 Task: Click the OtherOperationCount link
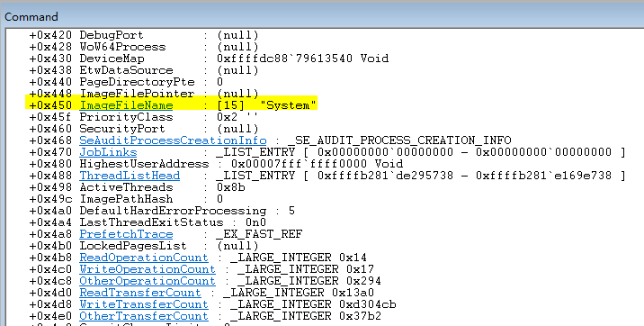148,281
